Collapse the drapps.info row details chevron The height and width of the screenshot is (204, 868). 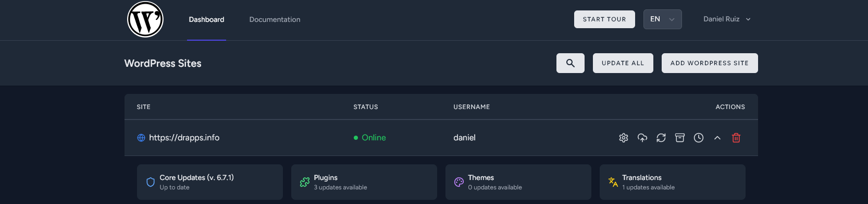pos(717,138)
